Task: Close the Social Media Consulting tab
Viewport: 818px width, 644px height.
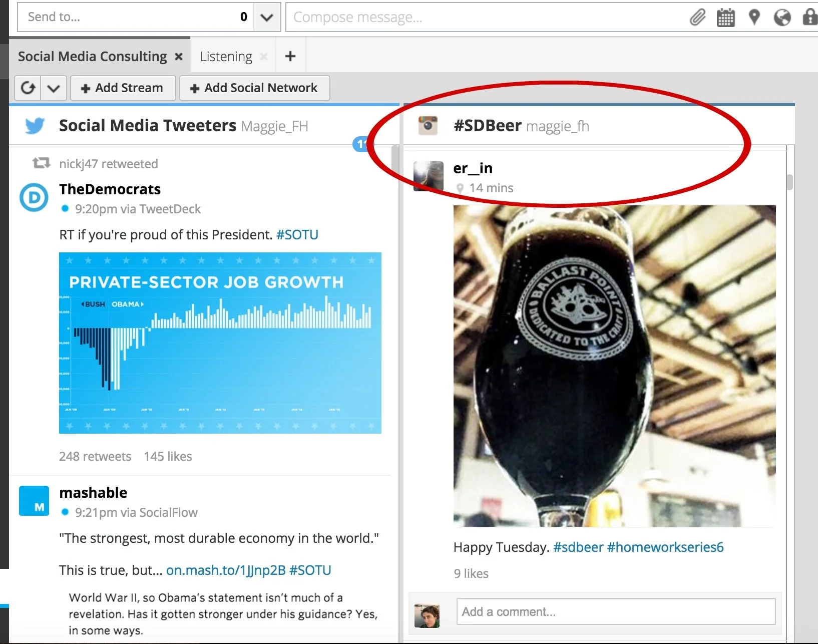Action: tap(178, 57)
